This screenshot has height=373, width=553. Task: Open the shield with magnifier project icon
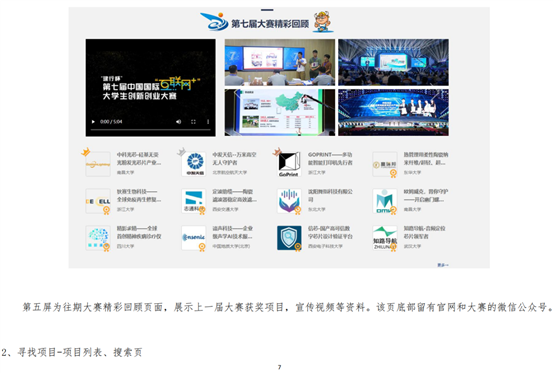tap(289, 238)
